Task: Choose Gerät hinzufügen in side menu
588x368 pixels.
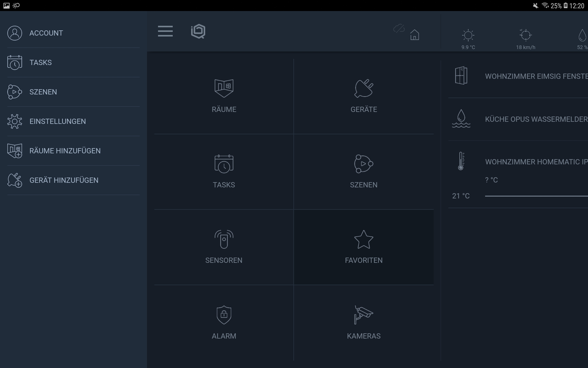Action: pyautogui.click(x=64, y=180)
